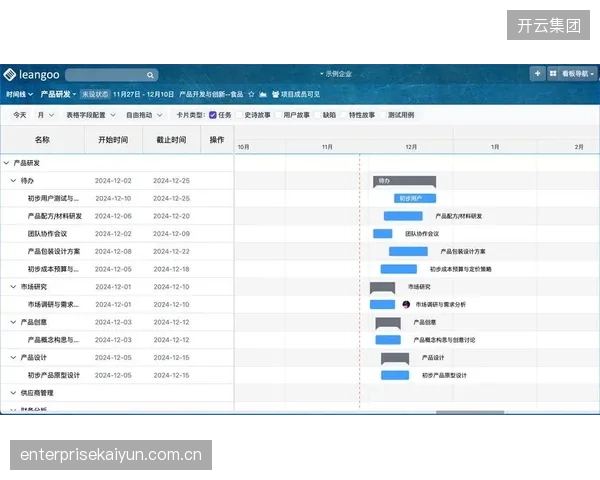Click the search magnifier icon
The width and height of the screenshot is (600, 480).
coord(150,75)
